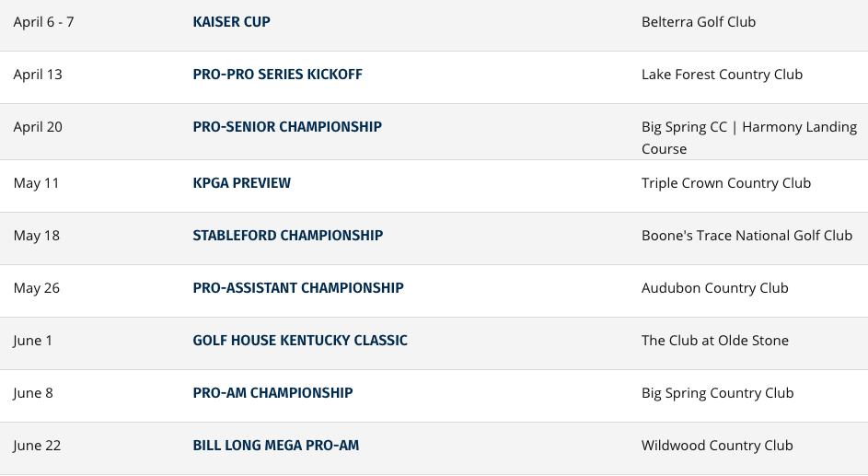Viewport: 868px width, 476px height.
Task: Select the Triple Crown Country Club venue text
Action: click(726, 183)
